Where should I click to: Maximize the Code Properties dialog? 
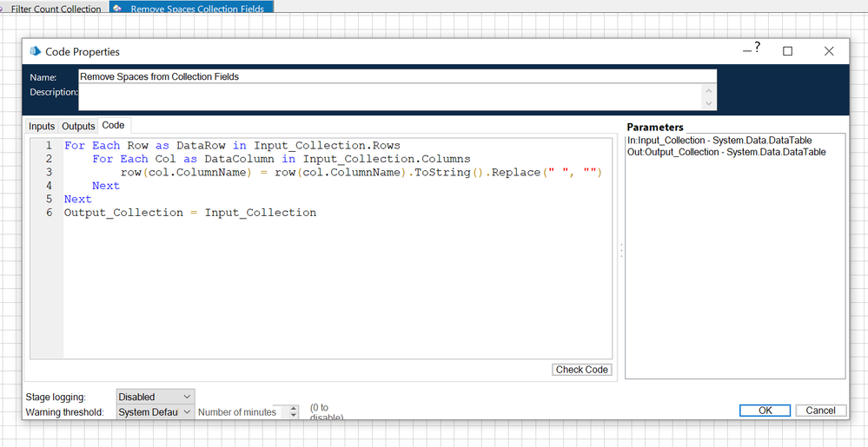[x=787, y=51]
